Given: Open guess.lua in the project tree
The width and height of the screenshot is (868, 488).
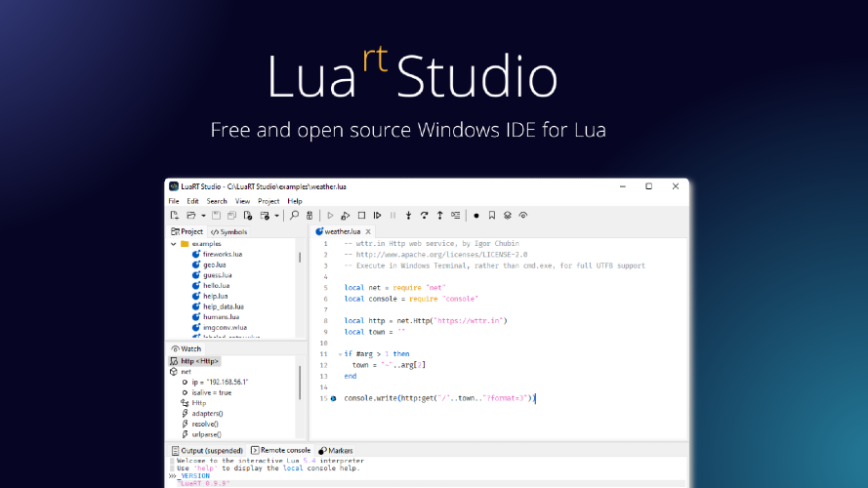Looking at the screenshot, I should 218,275.
